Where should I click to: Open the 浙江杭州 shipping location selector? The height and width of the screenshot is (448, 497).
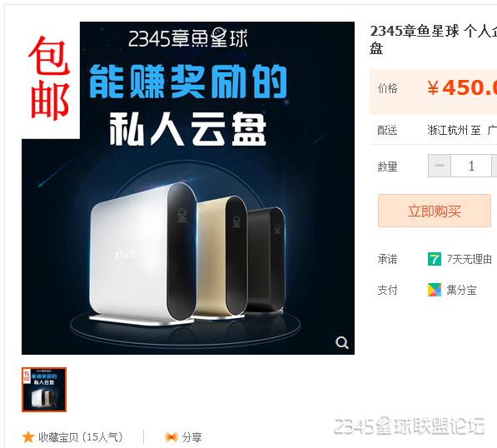(x=448, y=130)
